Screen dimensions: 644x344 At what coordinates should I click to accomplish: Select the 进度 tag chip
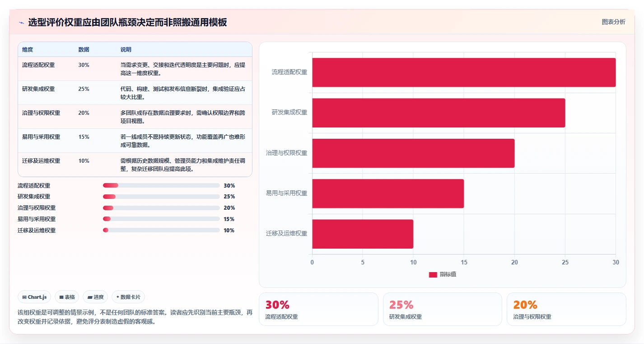95,297
